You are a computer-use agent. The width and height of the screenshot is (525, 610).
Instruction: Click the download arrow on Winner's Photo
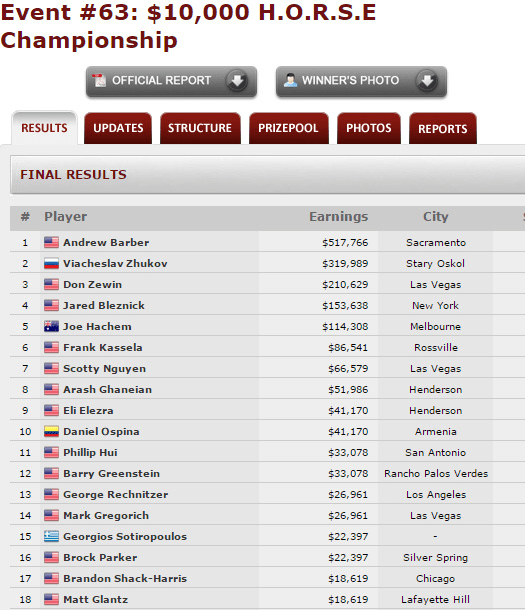(427, 81)
